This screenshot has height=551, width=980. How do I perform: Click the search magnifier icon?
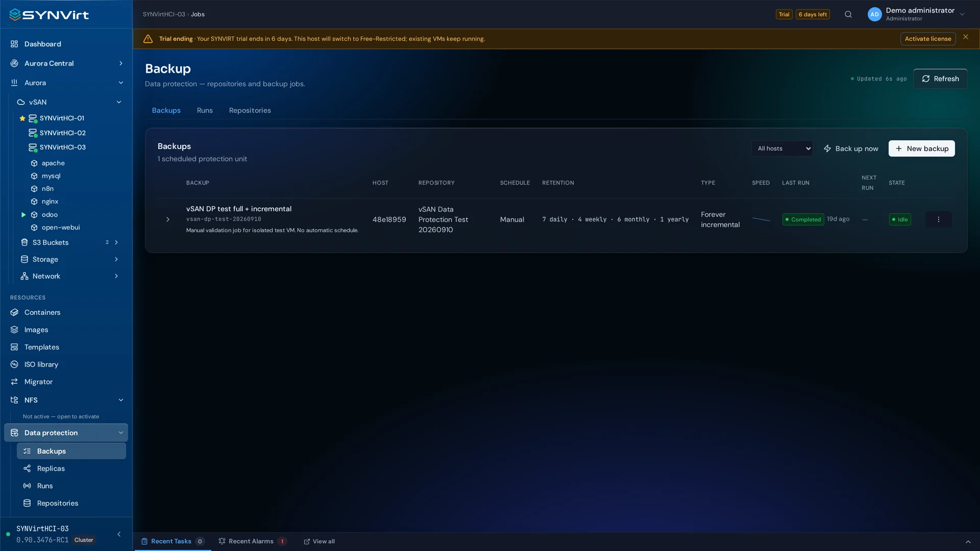tap(848, 14)
